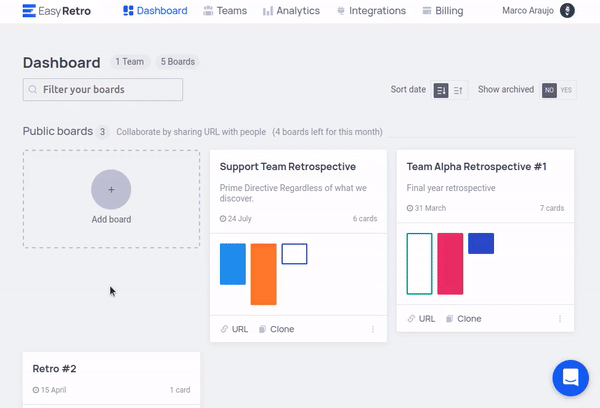The width and height of the screenshot is (600, 408).
Task: Click the plus icon to add board
Action: 111,189
